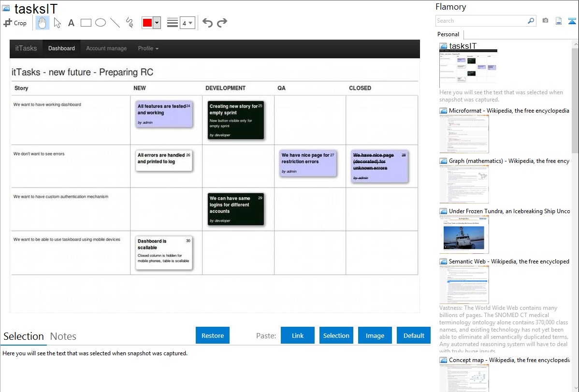Select the straight line tool

click(115, 23)
